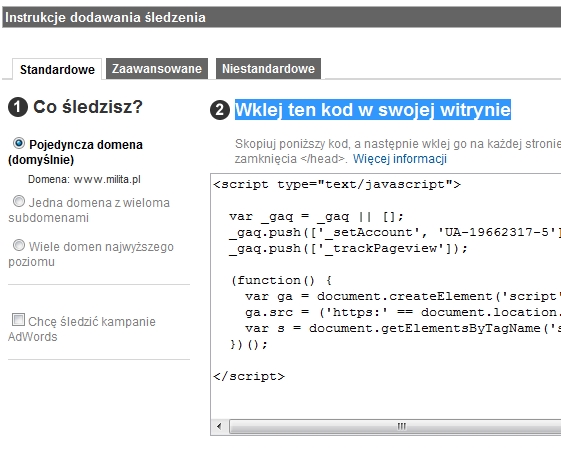The height and width of the screenshot is (451, 561).
Task: Click inside the tracking code text area
Action: pyautogui.click(x=386, y=297)
